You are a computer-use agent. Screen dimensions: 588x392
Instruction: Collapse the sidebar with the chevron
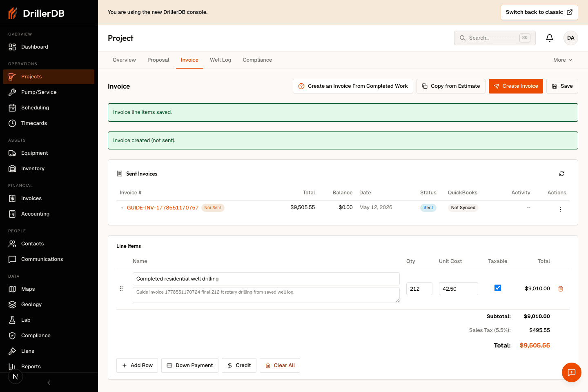point(49,383)
